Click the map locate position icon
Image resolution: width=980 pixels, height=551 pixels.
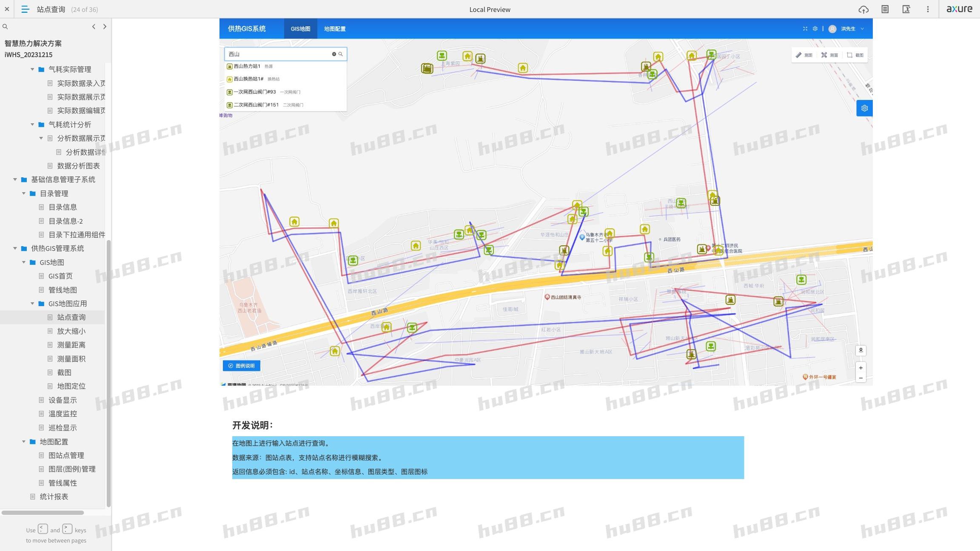tap(860, 350)
